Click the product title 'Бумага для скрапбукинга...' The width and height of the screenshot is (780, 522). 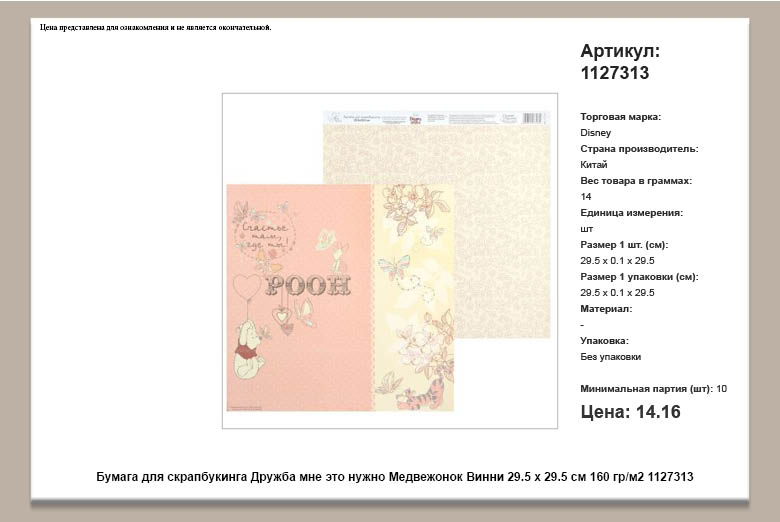click(x=394, y=477)
